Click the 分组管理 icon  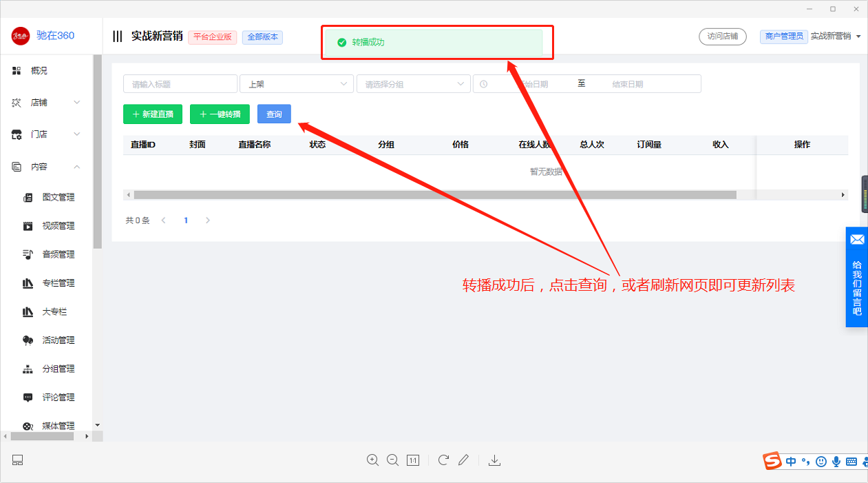[28, 369]
